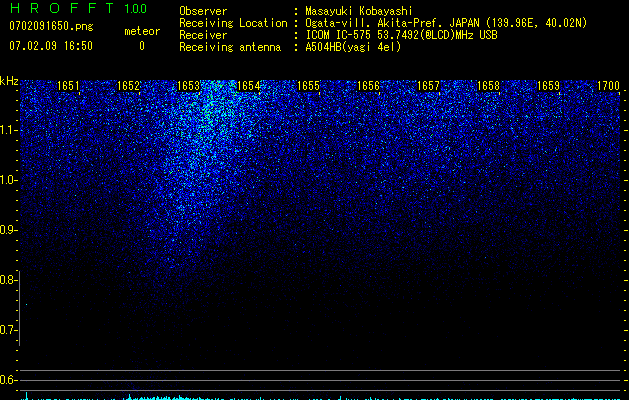Click the 0.9 kHz axis label
This screenshot has height=400, width=629.
tap(8, 230)
